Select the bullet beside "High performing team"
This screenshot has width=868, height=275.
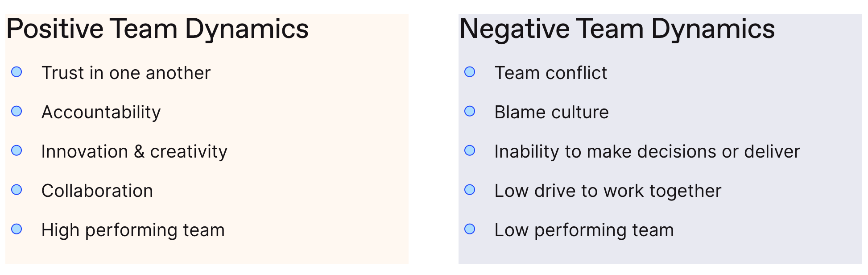(17, 229)
